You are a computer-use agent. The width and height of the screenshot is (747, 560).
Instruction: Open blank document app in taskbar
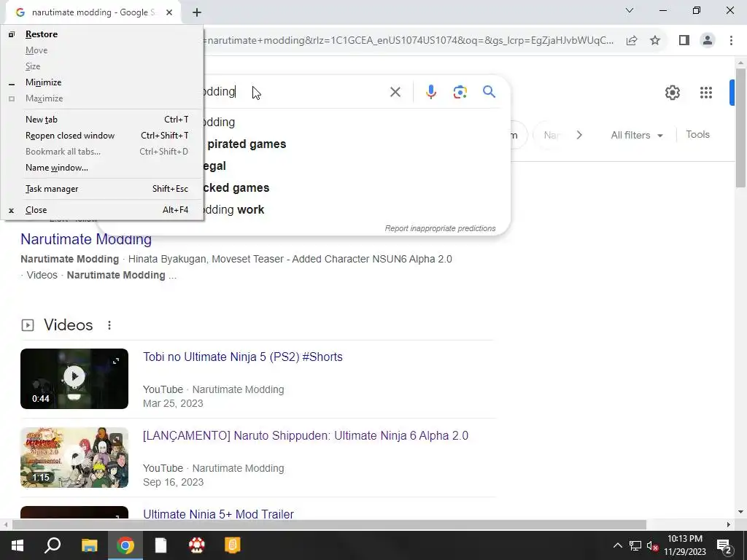point(161,545)
